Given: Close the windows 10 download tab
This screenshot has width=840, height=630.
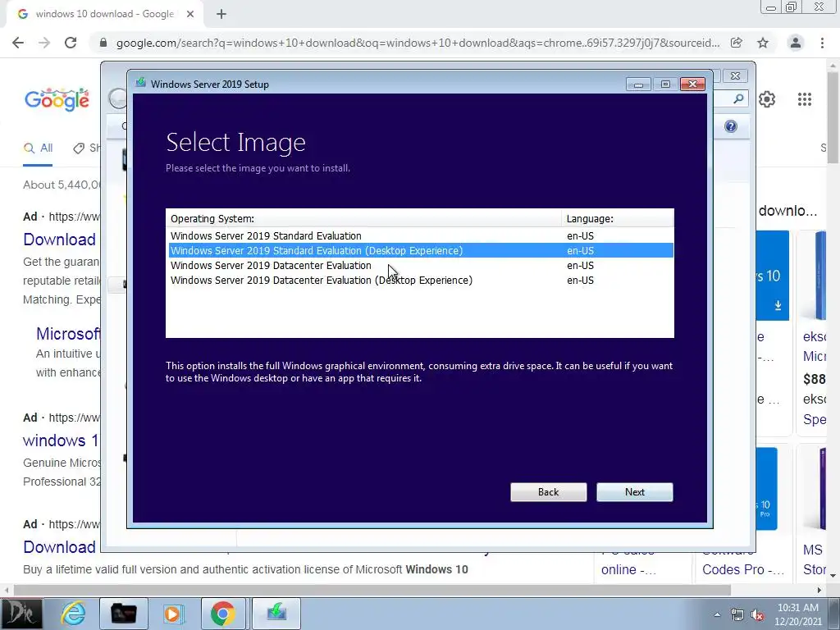Looking at the screenshot, I should pyautogui.click(x=190, y=14).
